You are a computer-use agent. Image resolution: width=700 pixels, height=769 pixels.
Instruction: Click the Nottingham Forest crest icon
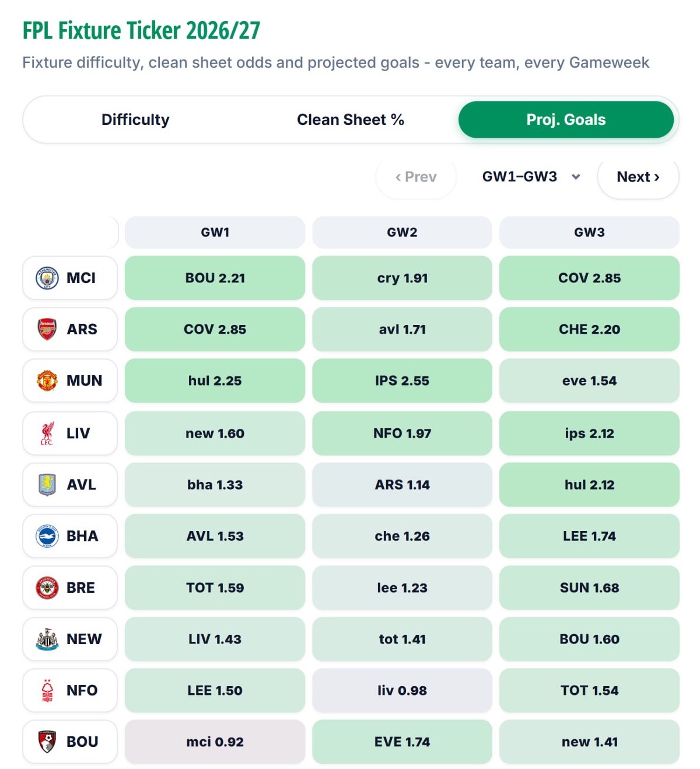47,691
